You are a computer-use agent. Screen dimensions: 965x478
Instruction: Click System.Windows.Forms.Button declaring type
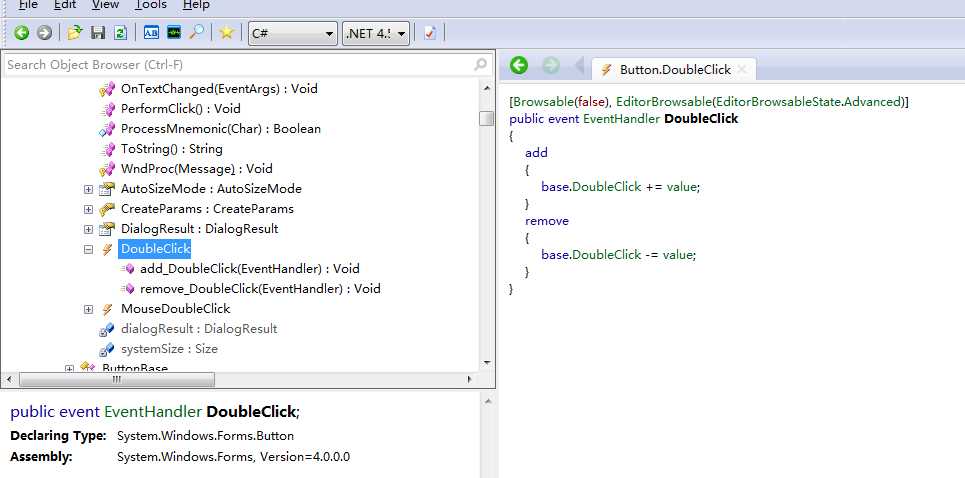click(206, 436)
